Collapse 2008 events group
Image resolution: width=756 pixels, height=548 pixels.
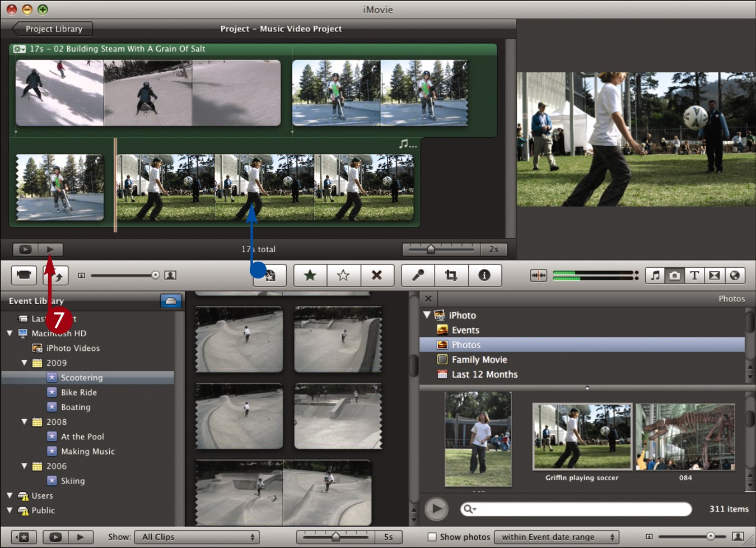[x=24, y=422]
